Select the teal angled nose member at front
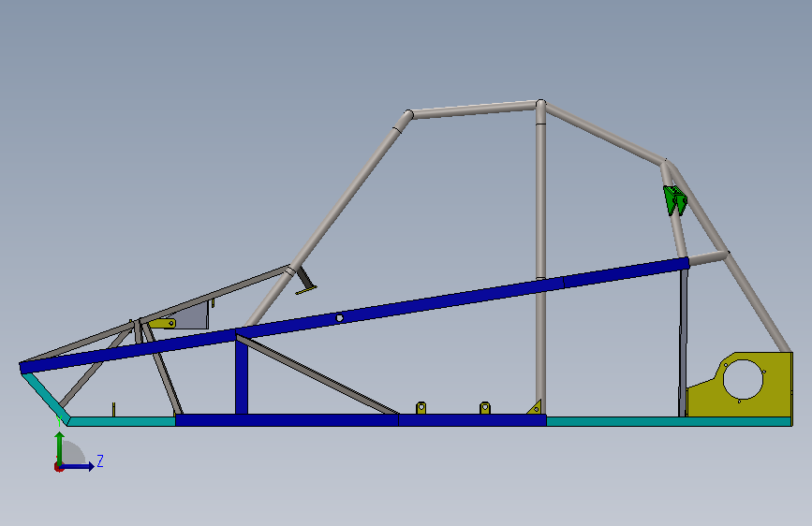 pyautogui.click(x=43, y=397)
